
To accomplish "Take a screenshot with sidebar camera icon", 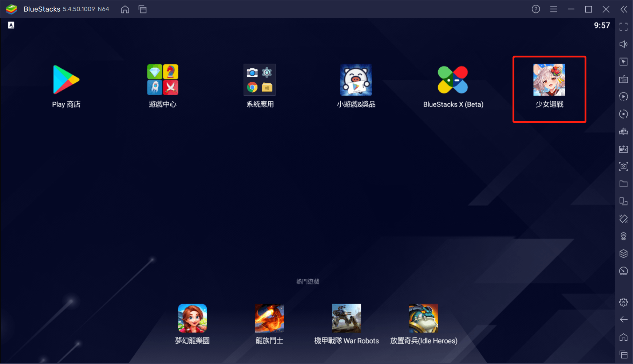I will tap(624, 166).
